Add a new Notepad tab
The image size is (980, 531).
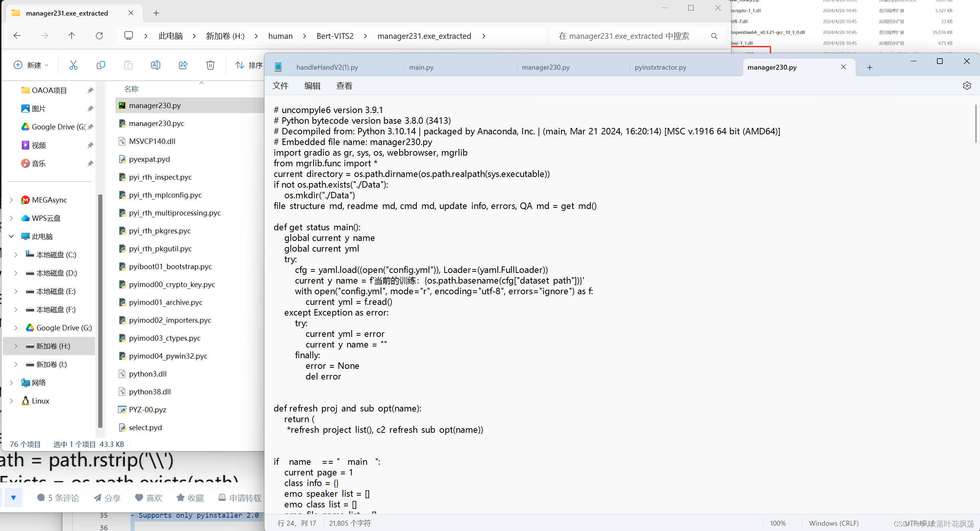click(870, 67)
